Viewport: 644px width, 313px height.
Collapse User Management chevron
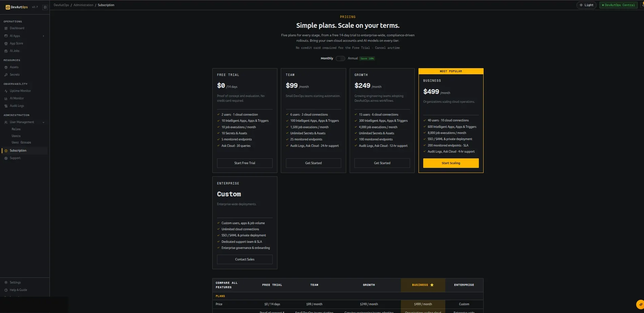click(43, 122)
